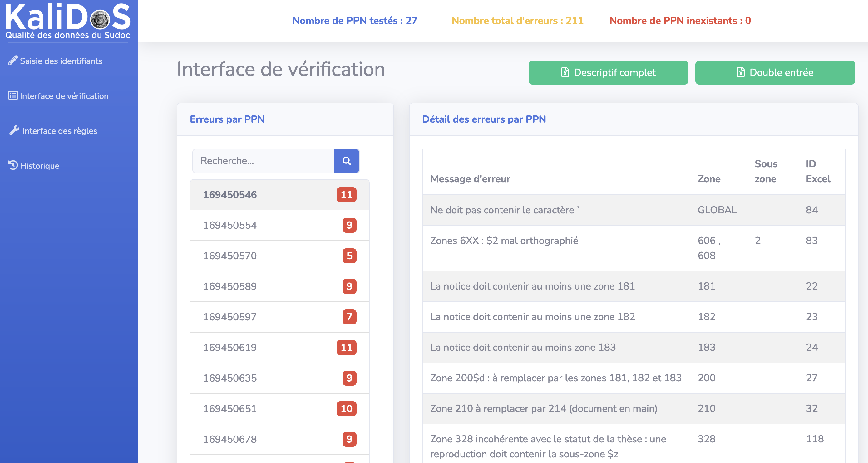Click the Excel icon on Double entrée
Screen dimensions: 868x463
click(x=741, y=72)
